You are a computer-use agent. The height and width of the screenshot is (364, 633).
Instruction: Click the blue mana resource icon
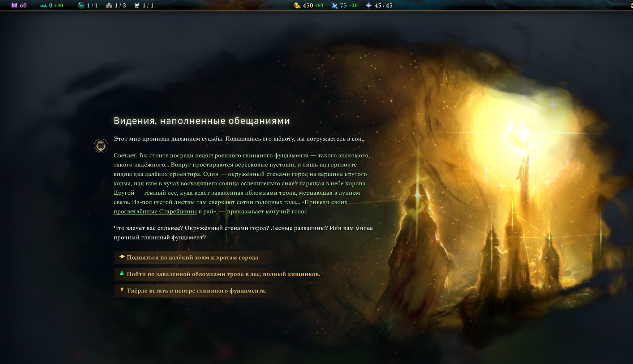click(335, 5)
